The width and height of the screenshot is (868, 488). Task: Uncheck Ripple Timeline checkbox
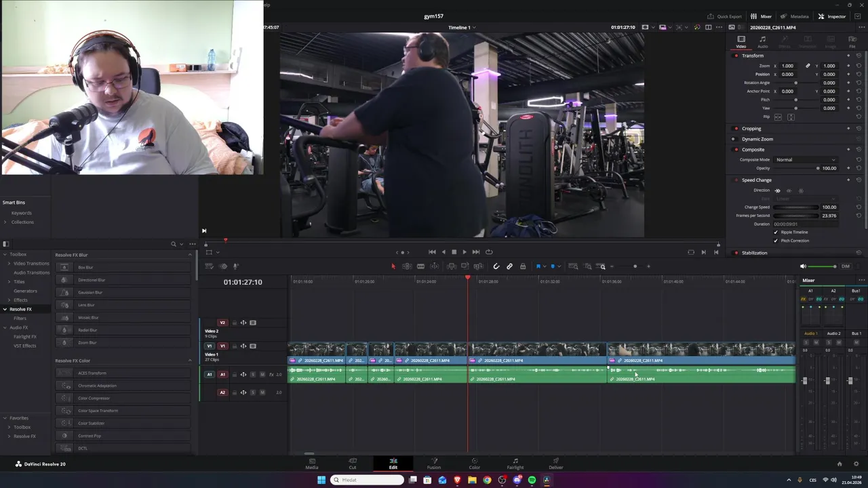pos(776,232)
